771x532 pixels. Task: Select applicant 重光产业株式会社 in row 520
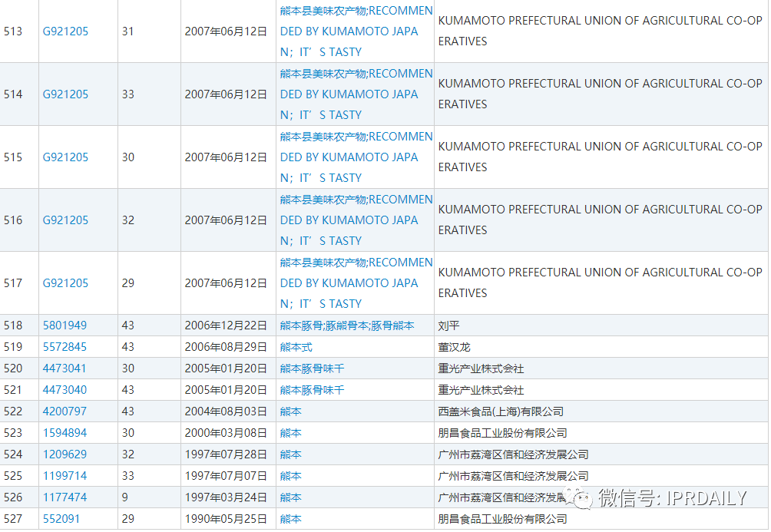tap(481, 368)
